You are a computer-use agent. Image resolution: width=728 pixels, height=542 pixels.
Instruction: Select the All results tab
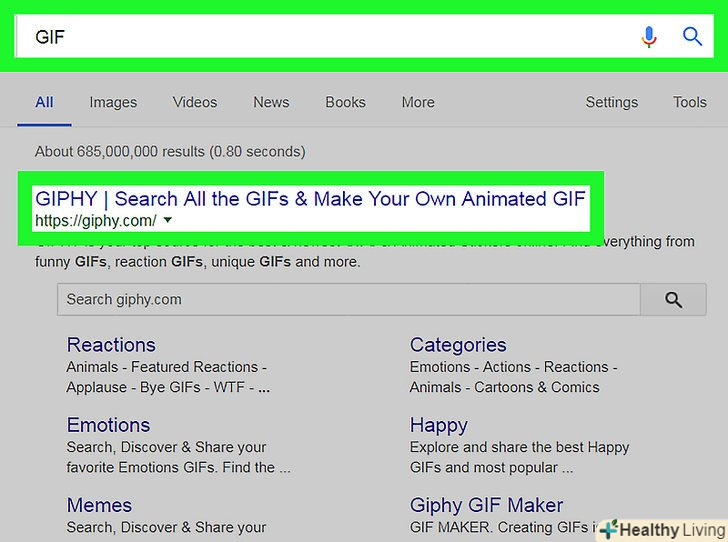point(45,102)
